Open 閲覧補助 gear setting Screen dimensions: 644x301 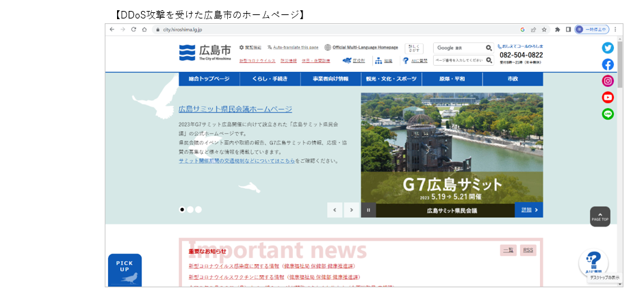pyautogui.click(x=250, y=47)
